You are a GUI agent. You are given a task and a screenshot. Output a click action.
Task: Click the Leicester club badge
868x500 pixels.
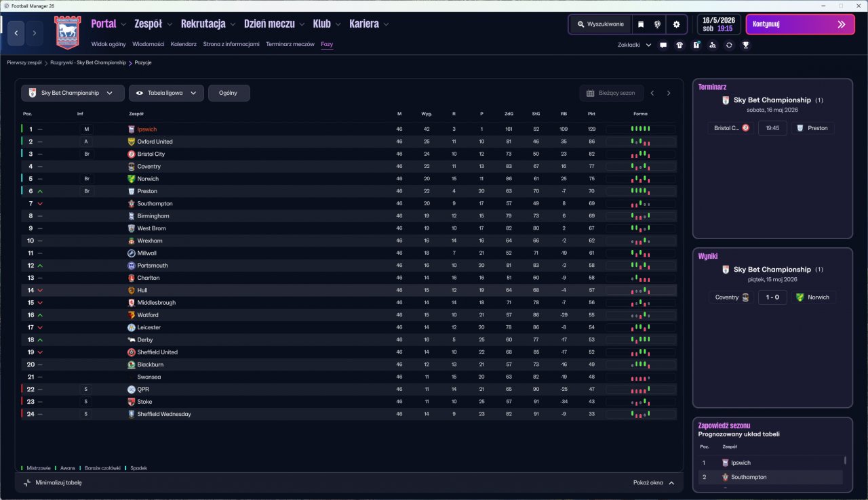pos(132,327)
